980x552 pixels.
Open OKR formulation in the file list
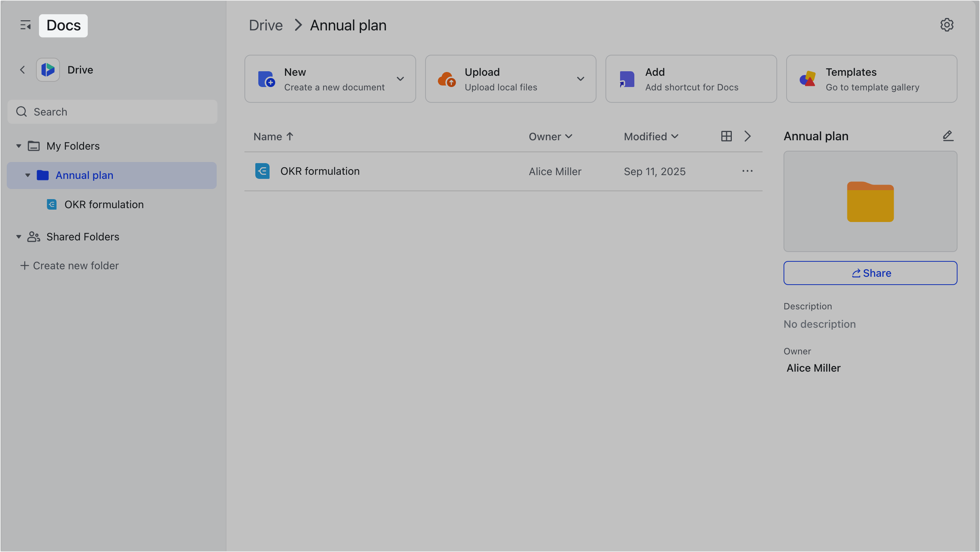click(x=320, y=172)
